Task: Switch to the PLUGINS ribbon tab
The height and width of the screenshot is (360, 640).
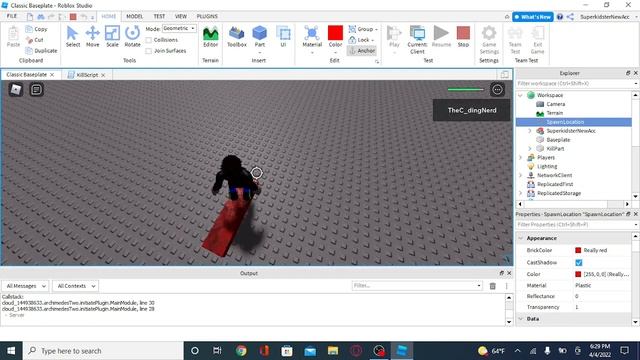Action: click(x=207, y=16)
